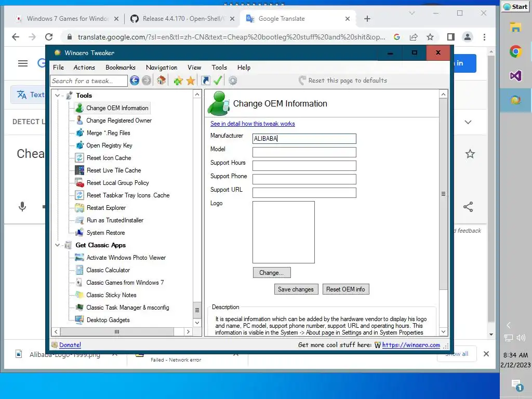Click tree panel scroll-down arrow
The image size is (532, 399).
coord(197,323)
